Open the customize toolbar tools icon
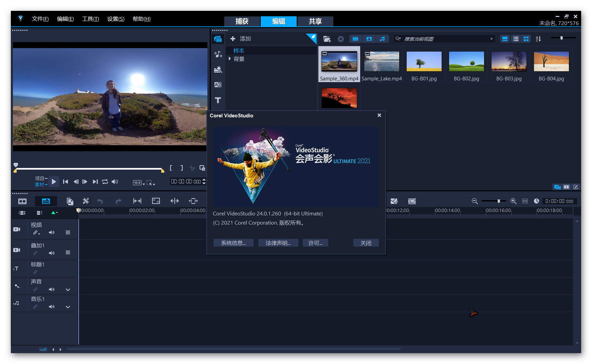 (x=86, y=201)
